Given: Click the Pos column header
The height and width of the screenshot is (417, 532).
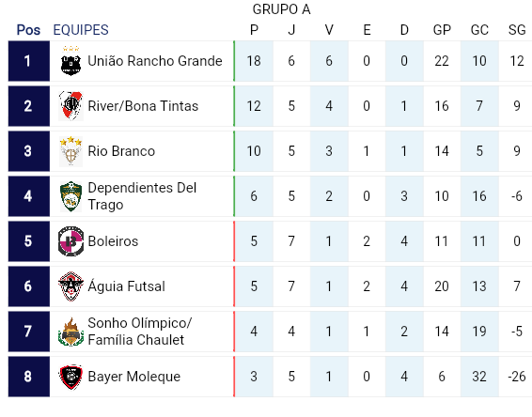Looking at the screenshot, I should click(28, 30).
